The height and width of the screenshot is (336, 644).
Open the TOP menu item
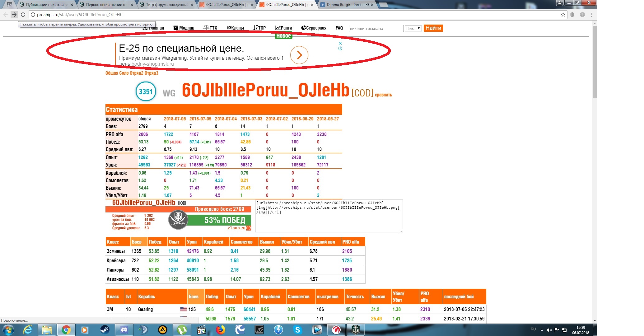click(x=259, y=28)
